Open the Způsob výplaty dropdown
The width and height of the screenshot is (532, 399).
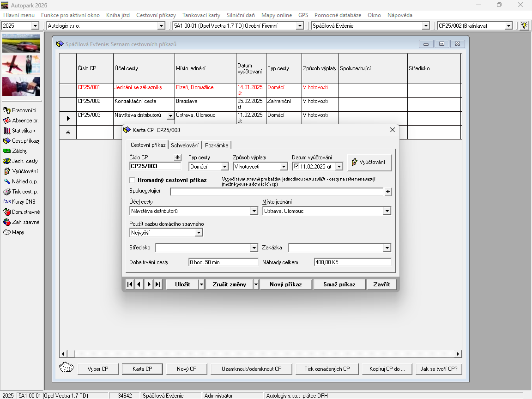pyautogui.click(x=284, y=167)
